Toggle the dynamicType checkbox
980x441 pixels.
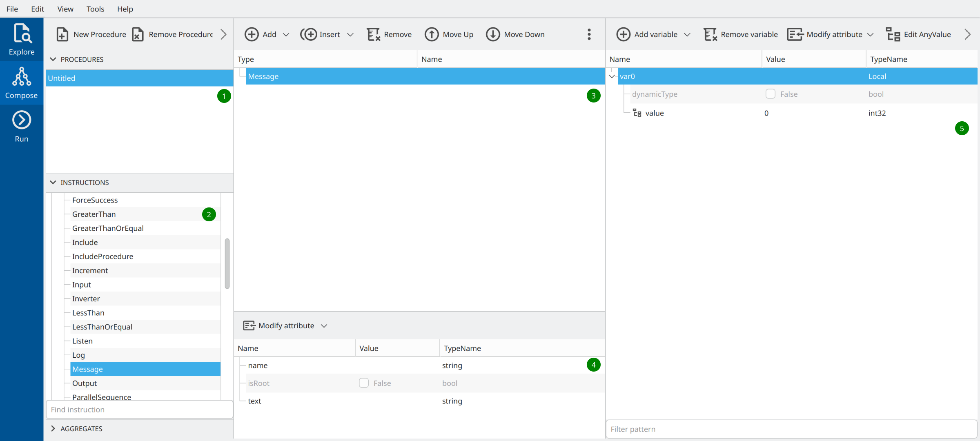(770, 94)
